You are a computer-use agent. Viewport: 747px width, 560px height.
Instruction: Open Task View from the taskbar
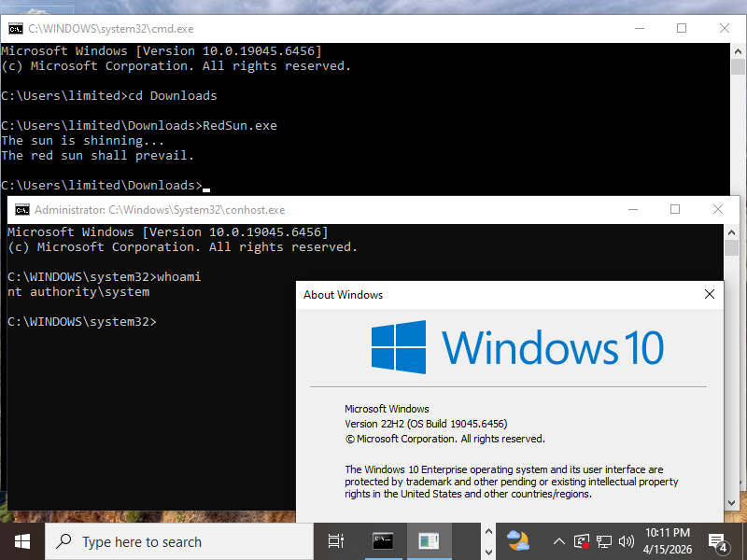pyautogui.click(x=336, y=541)
